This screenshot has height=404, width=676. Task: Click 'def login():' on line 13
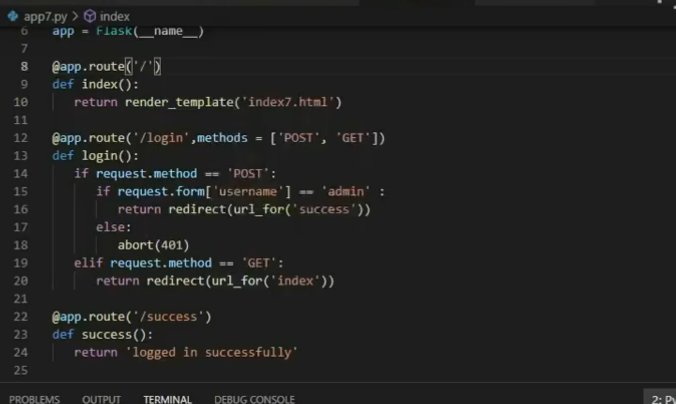pos(95,156)
